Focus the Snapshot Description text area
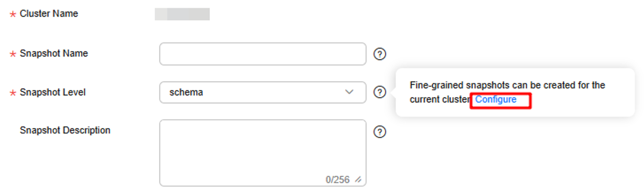 point(262,153)
